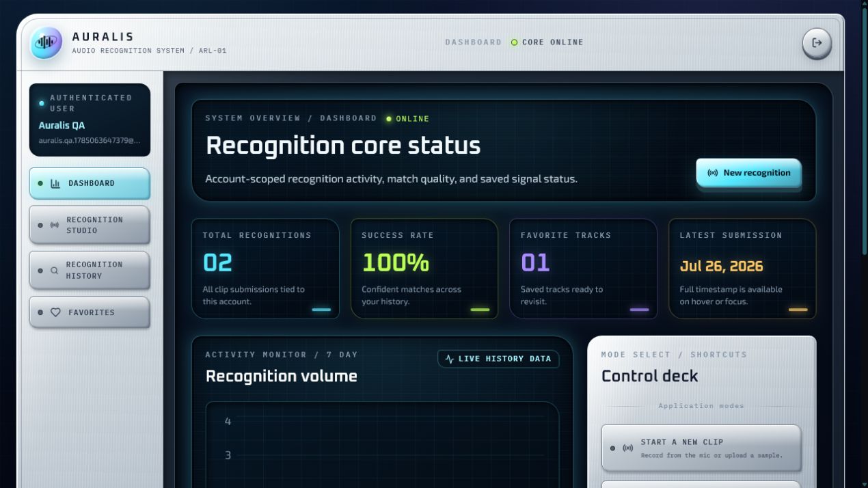Click the Recognition Studio broadcast icon
This screenshot has width=868, height=488.
tap(55, 225)
